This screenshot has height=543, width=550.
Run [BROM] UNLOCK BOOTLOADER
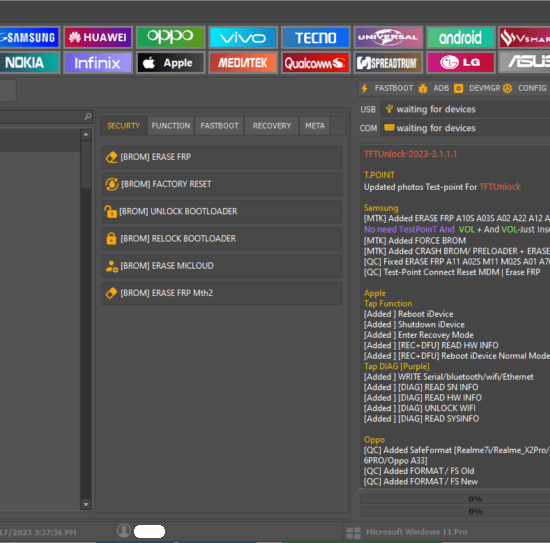[x=222, y=212]
